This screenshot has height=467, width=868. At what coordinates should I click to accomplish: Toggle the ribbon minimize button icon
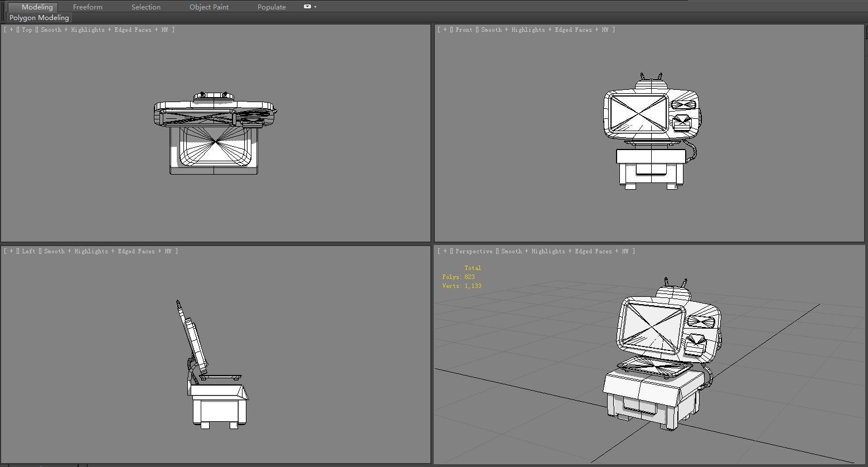pos(307,7)
